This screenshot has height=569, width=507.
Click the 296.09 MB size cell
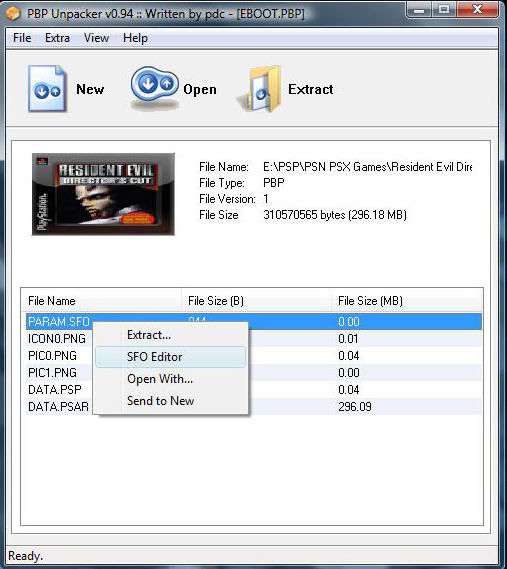coord(355,407)
